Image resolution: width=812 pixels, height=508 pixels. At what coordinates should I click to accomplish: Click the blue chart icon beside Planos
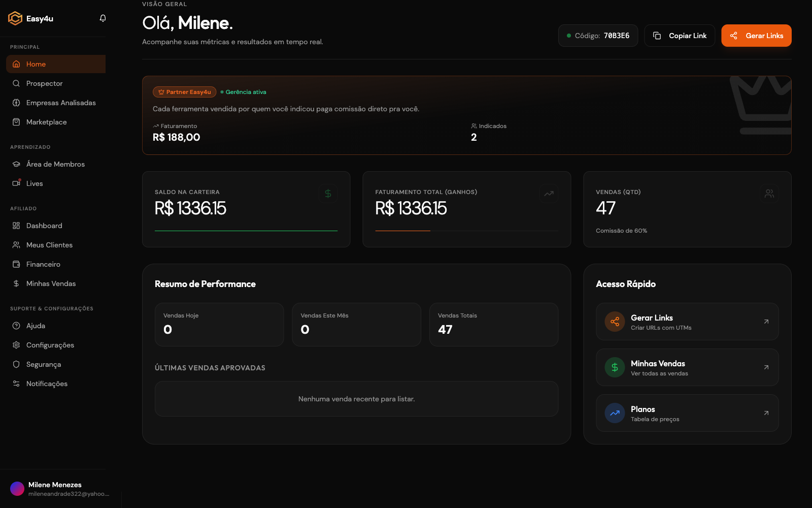(x=615, y=413)
